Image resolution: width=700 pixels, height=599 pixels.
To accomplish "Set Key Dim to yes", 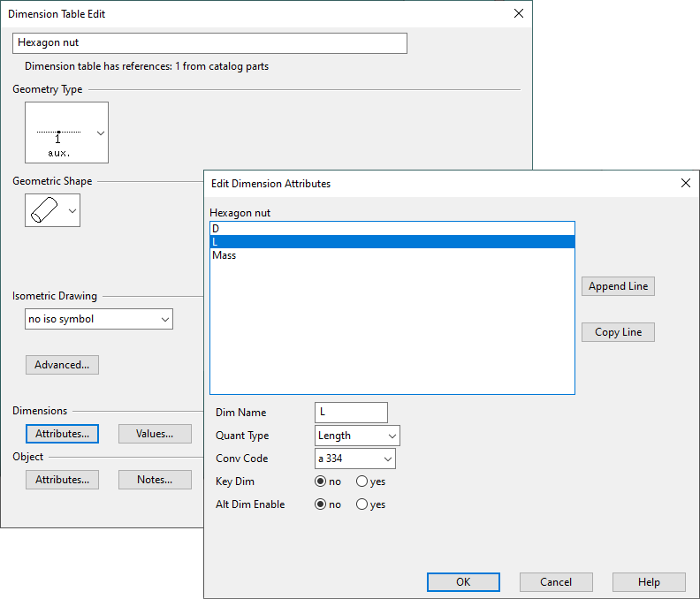I will [x=362, y=481].
